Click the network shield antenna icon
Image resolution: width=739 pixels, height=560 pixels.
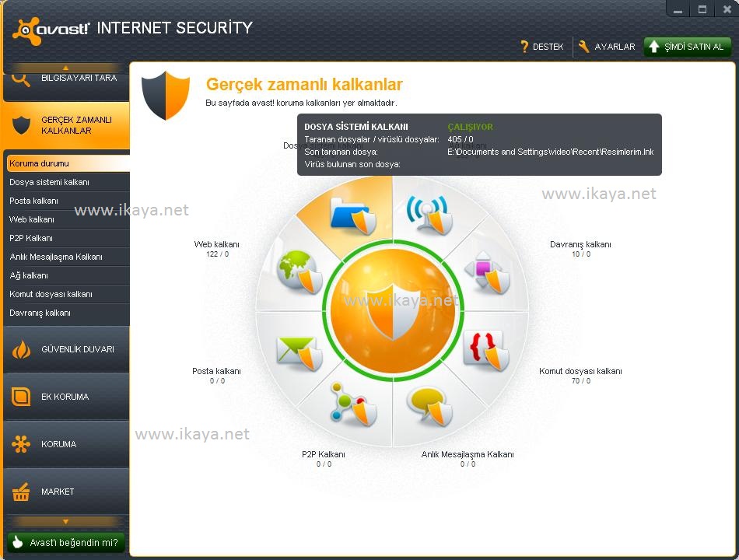click(x=429, y=215)
